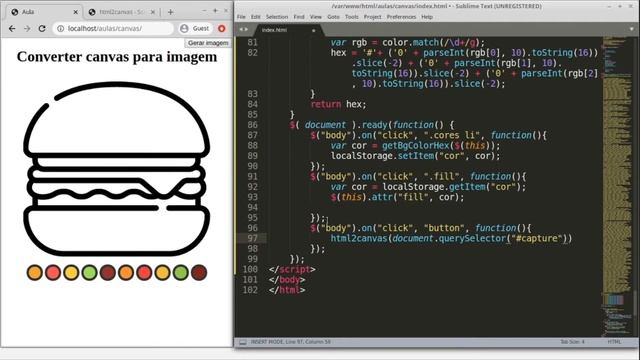The width and height of the screenshot is (640, 360).
Task: Open the Selection menu
Action: 277,17
